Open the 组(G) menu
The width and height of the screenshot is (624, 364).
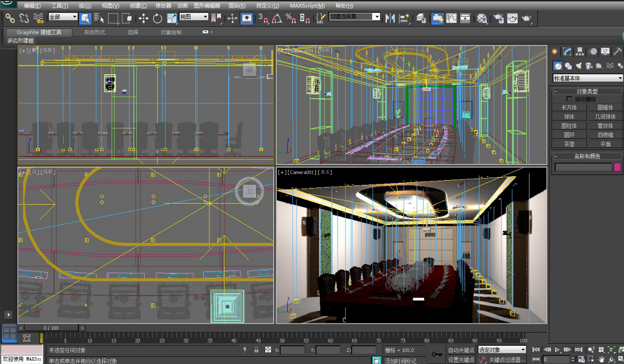pyautogui.click(x=85, y=6)
